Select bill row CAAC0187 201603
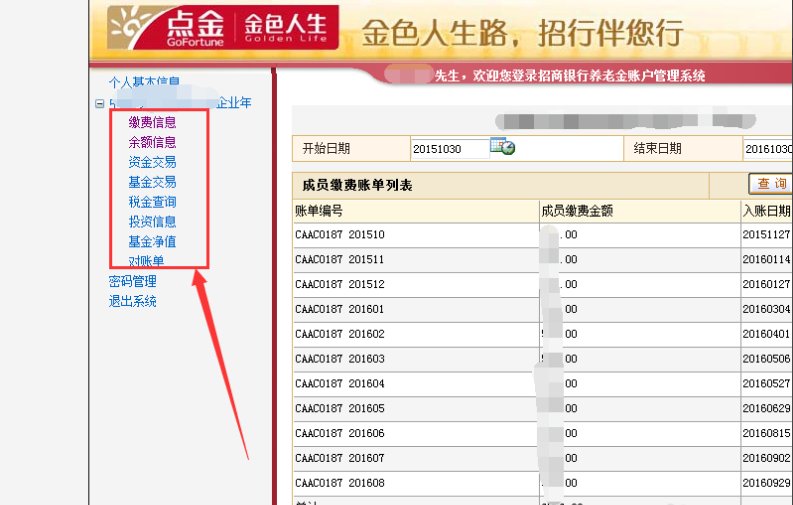The height and width of the screenshot is (505, 793). tap(340, 358)
